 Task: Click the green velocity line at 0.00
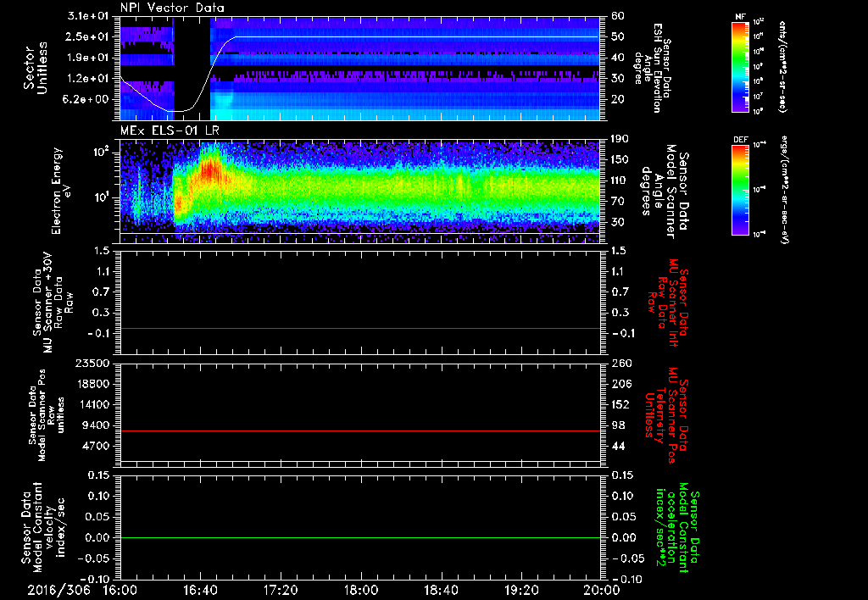click(x=359, y=537)
